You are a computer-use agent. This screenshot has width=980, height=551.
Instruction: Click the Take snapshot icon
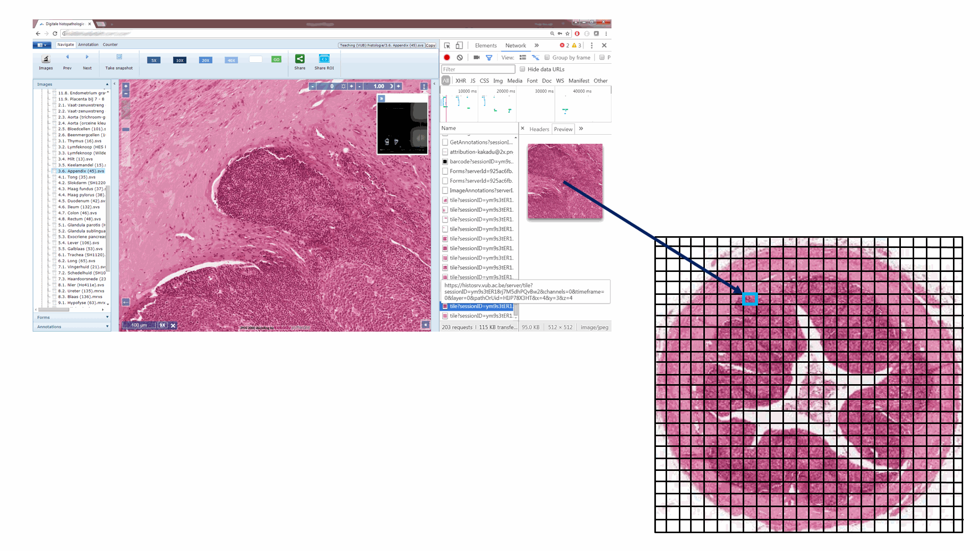pos(119,57)
